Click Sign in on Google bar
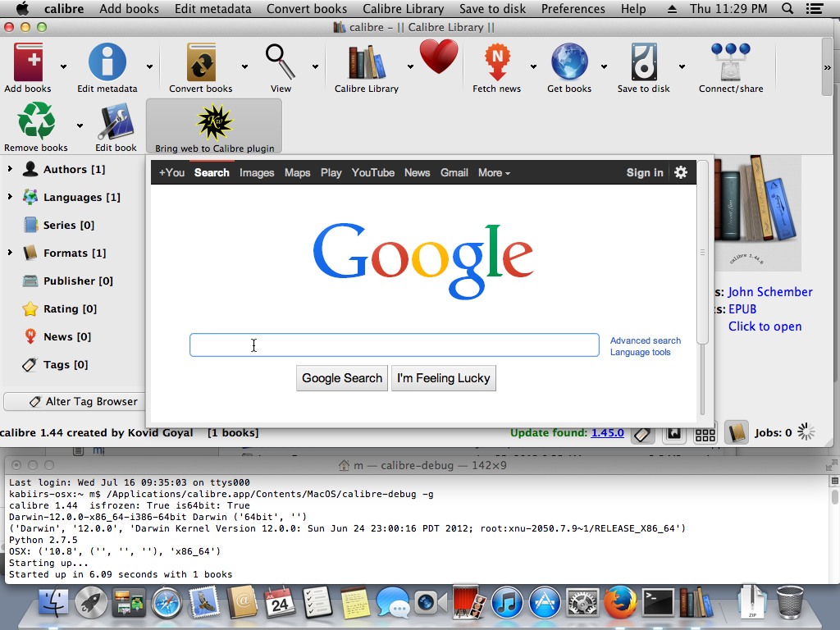The height and width of the screenshot is (630, 840). 645,172
